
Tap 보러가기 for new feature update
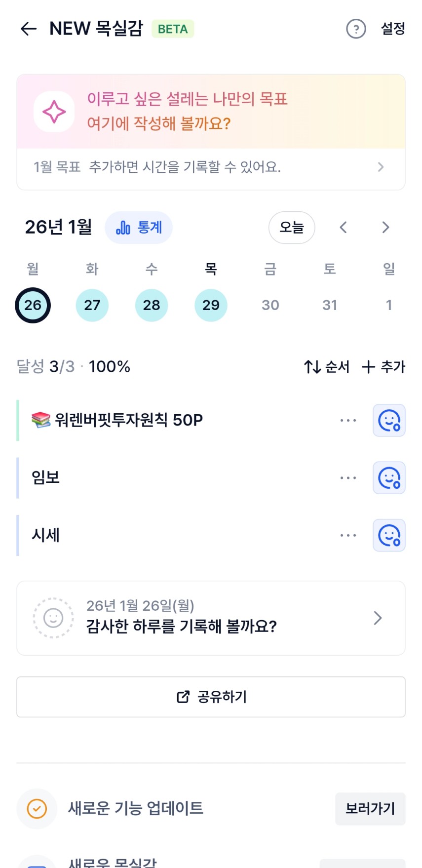(370, 809)
